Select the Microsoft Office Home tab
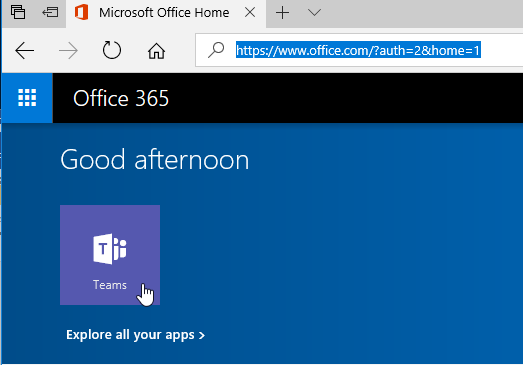The image size is (523, 365). 166,13
